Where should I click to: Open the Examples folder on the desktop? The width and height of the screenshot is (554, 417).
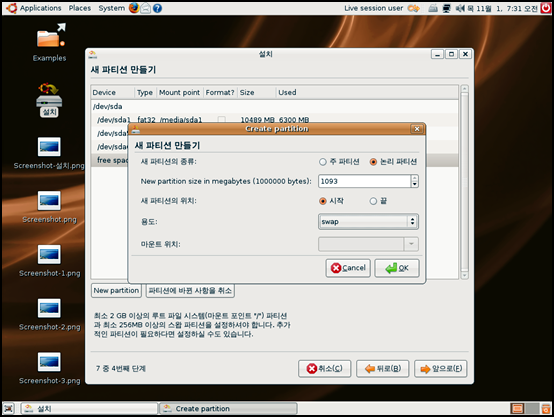[49, 42]
